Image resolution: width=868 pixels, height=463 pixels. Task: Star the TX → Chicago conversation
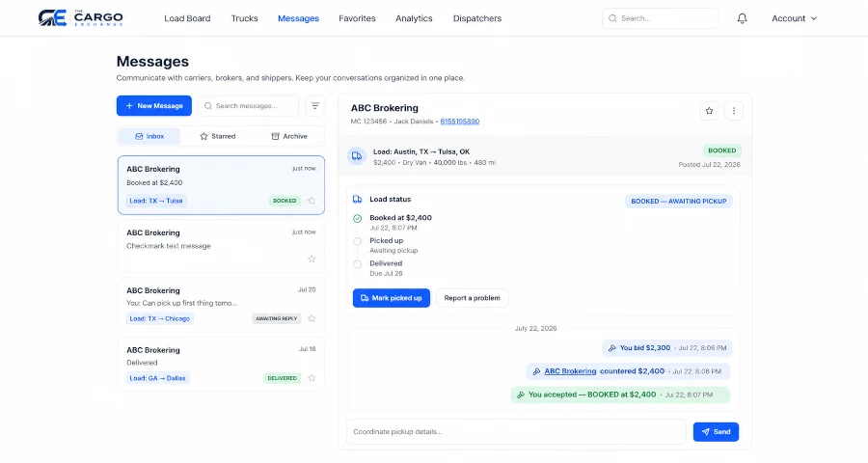pyautogui.click(x=312, y=318)
